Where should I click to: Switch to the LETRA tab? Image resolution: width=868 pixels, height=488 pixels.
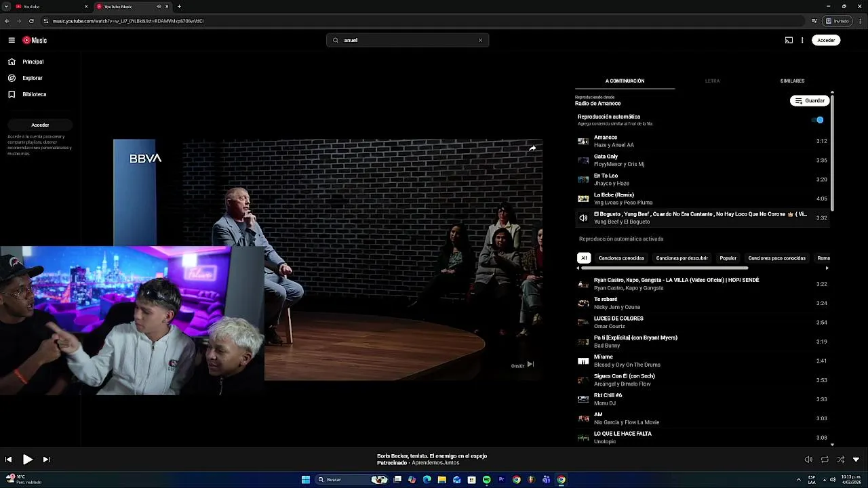pos(712,81)
